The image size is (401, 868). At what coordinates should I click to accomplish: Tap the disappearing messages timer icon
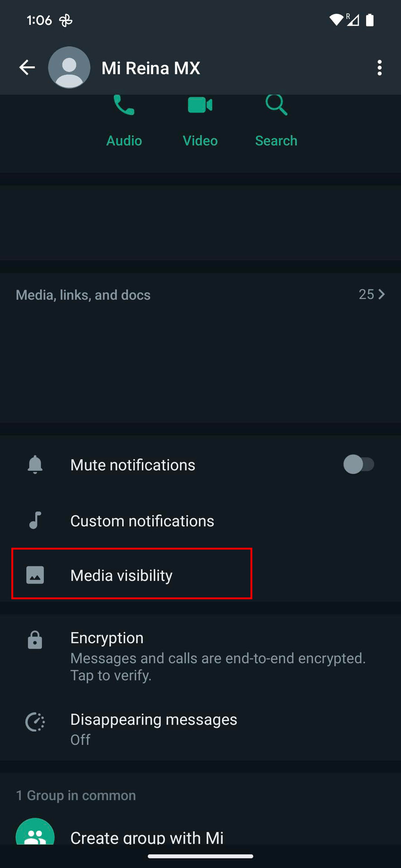tap(35, 722)
